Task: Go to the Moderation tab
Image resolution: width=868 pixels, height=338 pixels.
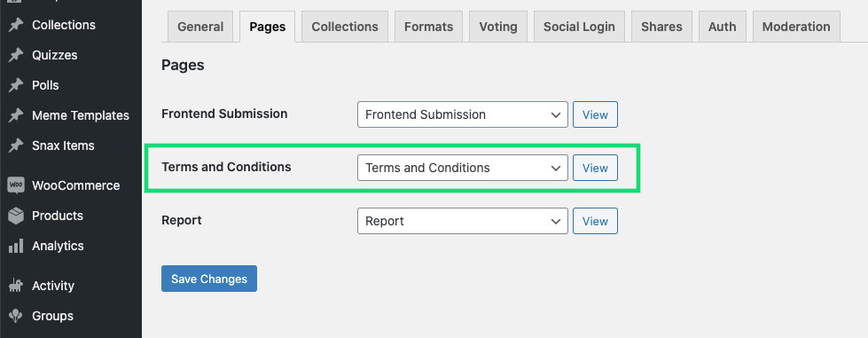Action: (796, 27)
